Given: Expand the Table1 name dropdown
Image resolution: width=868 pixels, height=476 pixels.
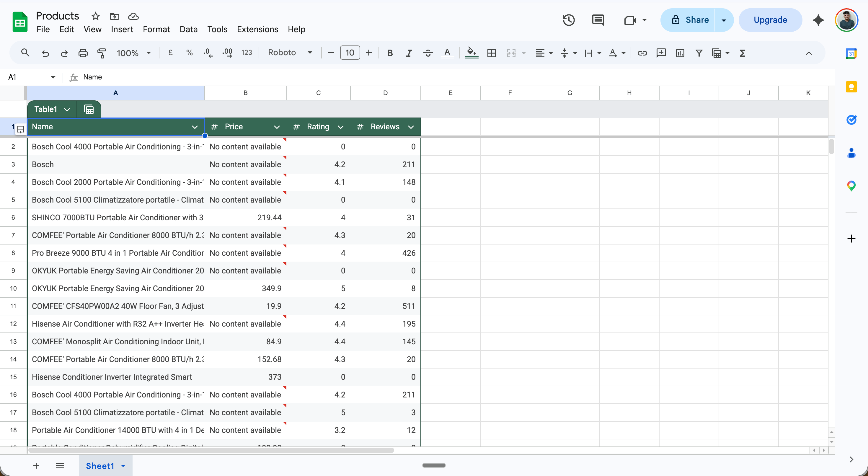Looking at the screenshot, I should pyautogui.click(x=67, y=110).
